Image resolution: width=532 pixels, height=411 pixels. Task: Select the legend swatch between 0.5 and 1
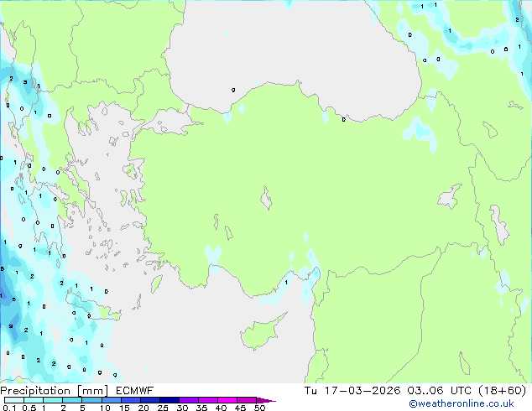click(34, 400)
